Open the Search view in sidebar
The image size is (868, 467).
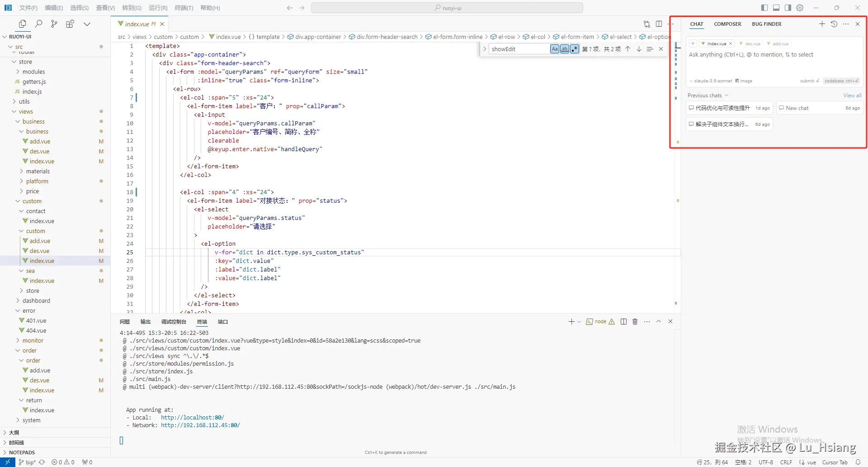39,24
